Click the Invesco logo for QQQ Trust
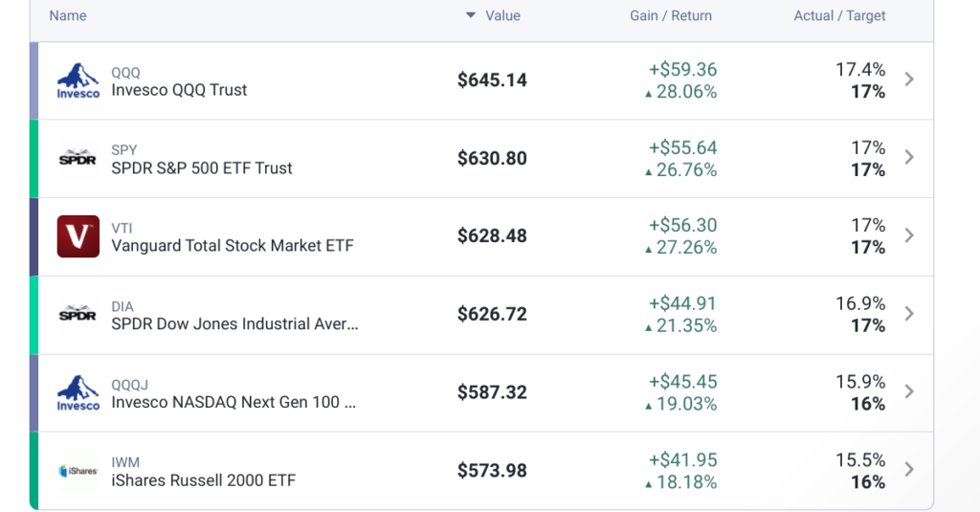 point(78,80)
